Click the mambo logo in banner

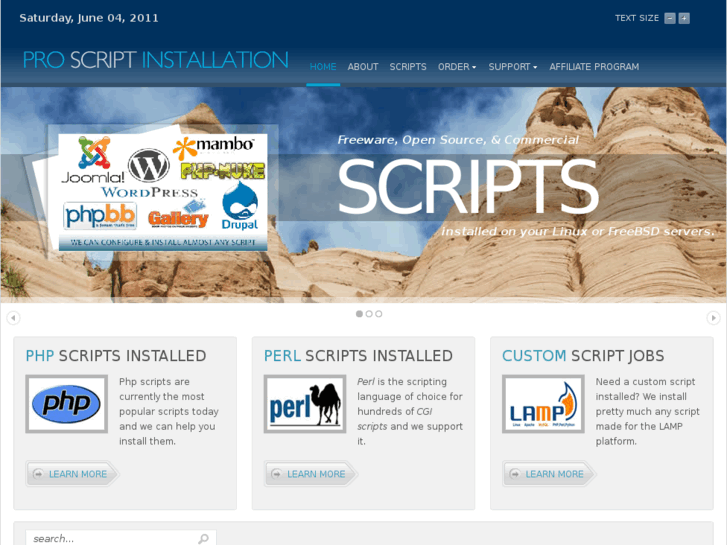(x=214, y=147)
